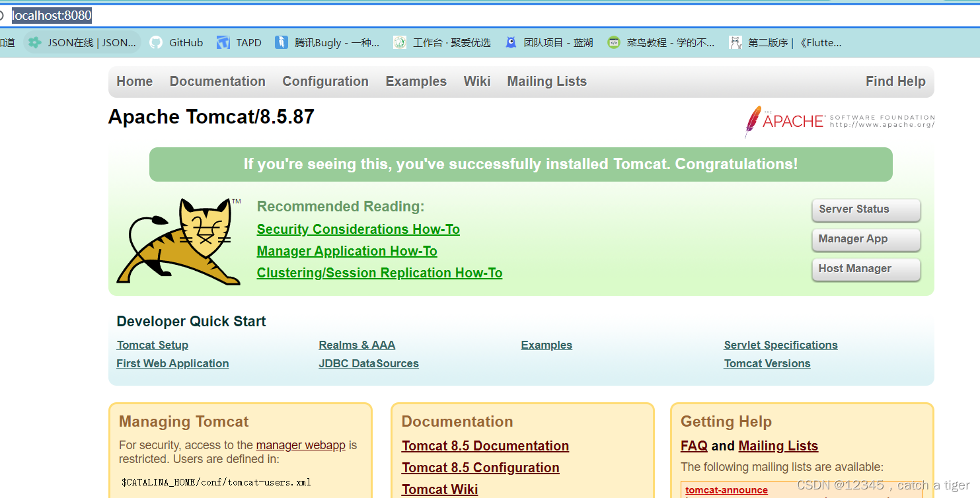Open the 第二版序 Flutter bookmark icon
980x498 pixels.
click(735, 42)
